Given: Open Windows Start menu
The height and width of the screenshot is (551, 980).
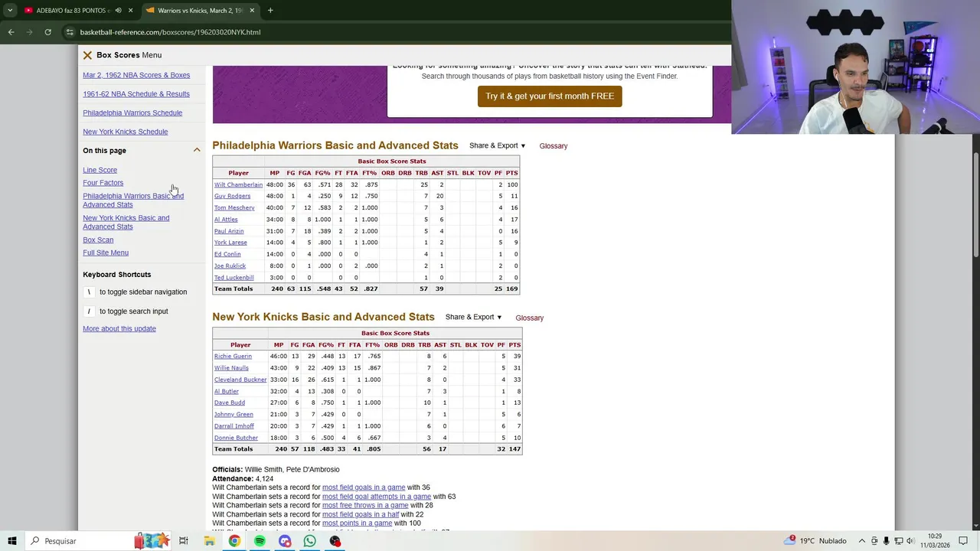Looking at the screenshot, I should point(11,541).
